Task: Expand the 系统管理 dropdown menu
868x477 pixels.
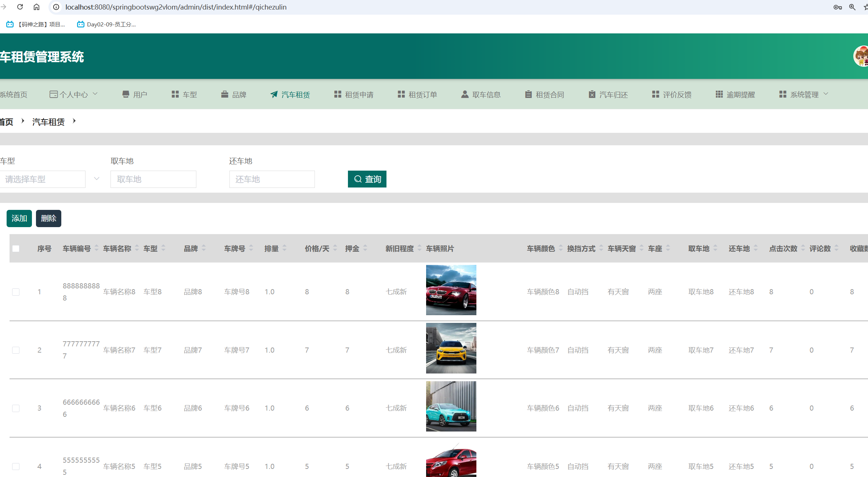Action: tap(804, 95)
